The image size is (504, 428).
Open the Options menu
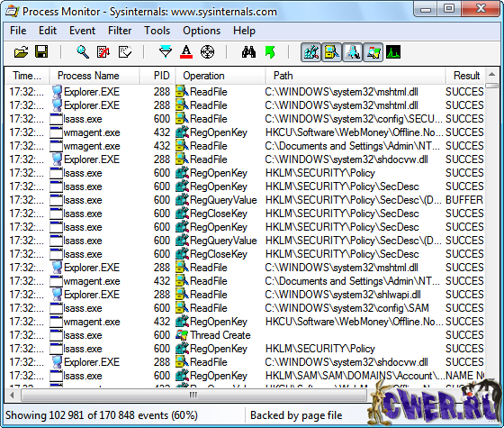click(x=202, y=31)
